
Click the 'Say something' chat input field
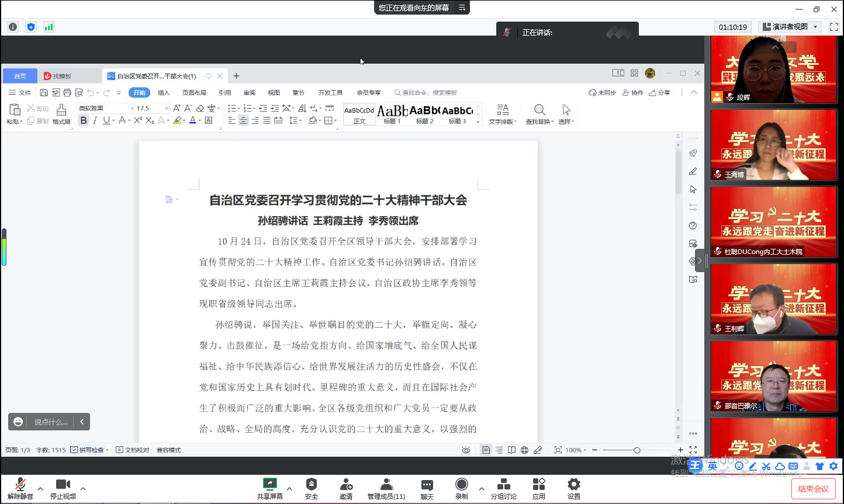click(x=51, y=422)
